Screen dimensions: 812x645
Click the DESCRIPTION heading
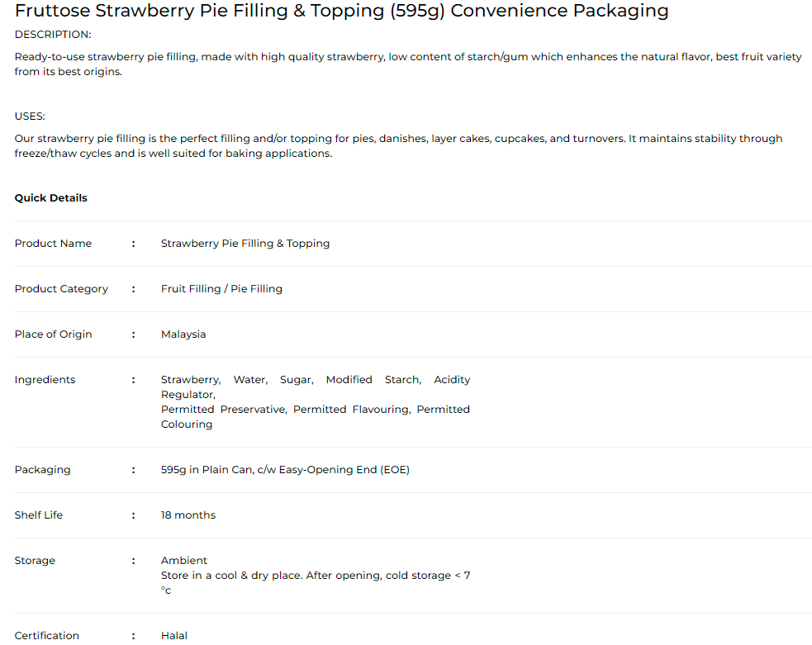(x=53, y=35)
